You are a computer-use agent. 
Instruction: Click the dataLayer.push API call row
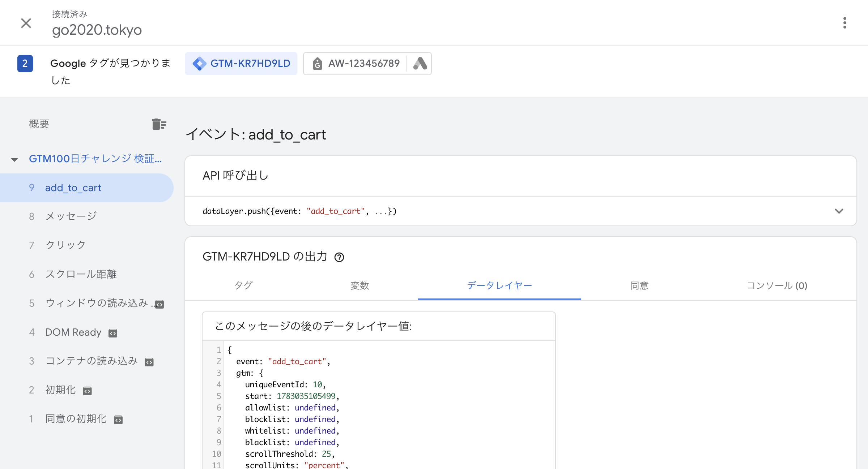520,211
